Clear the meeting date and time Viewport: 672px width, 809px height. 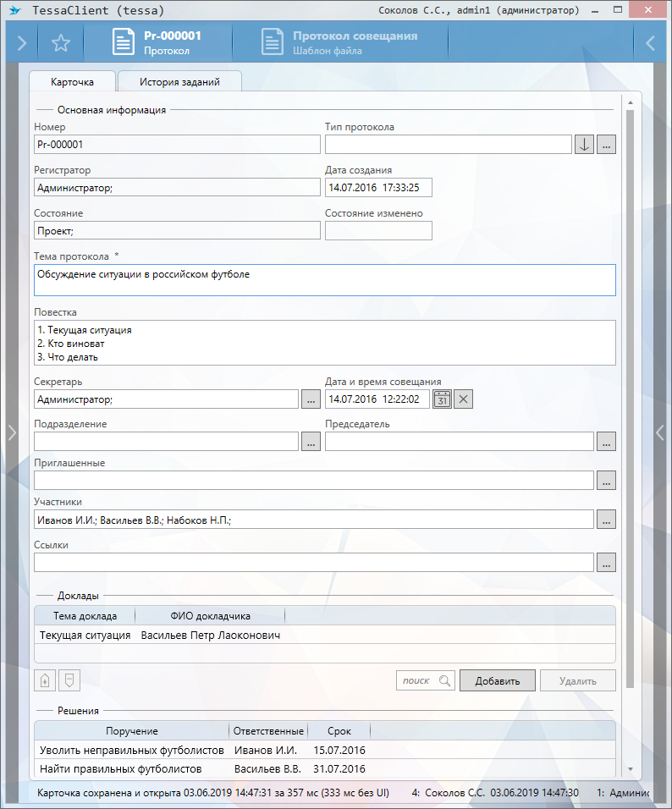coord(463,399)
